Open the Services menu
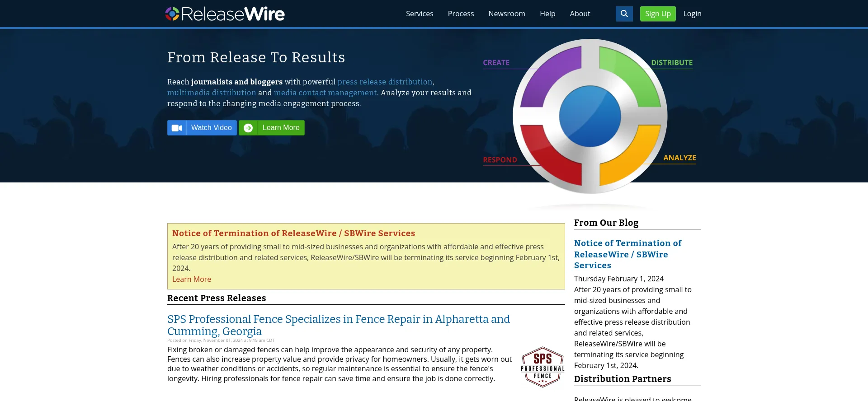 420,14
